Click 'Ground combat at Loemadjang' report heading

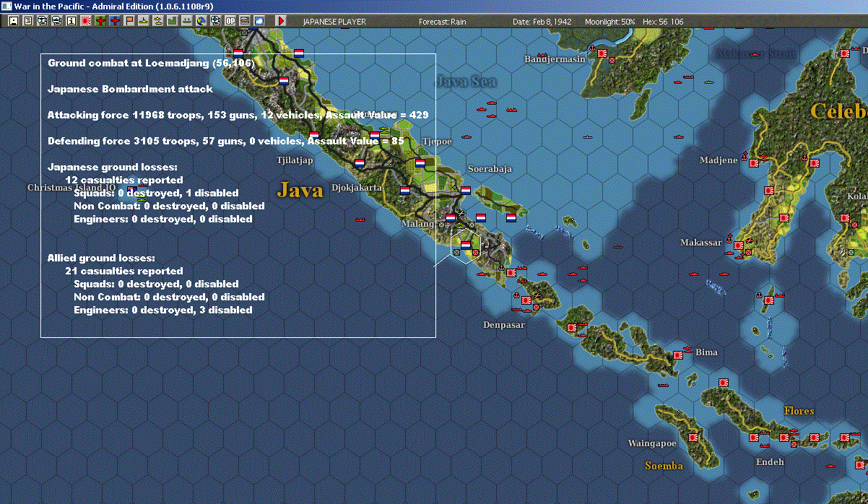pos(151,63)
